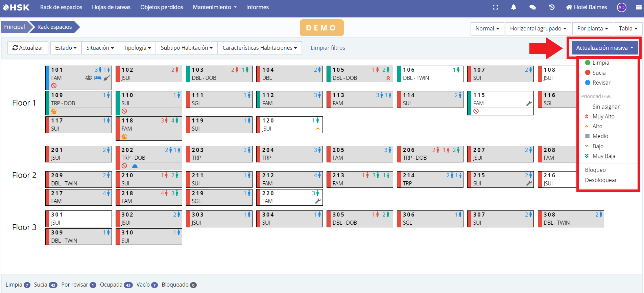Open the Tipología filter dropdown
The image size is (644, 293).
tap(137, 48)
